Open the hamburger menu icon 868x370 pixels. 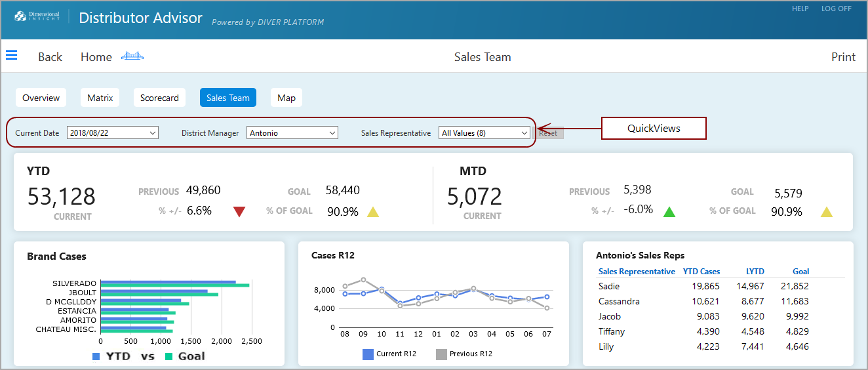12,56
